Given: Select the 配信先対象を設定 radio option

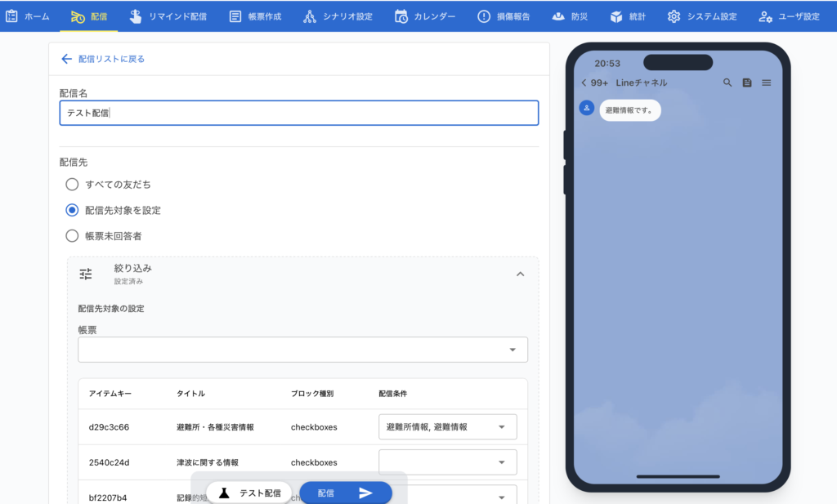Looking at the screenshot, I should 72,210.
